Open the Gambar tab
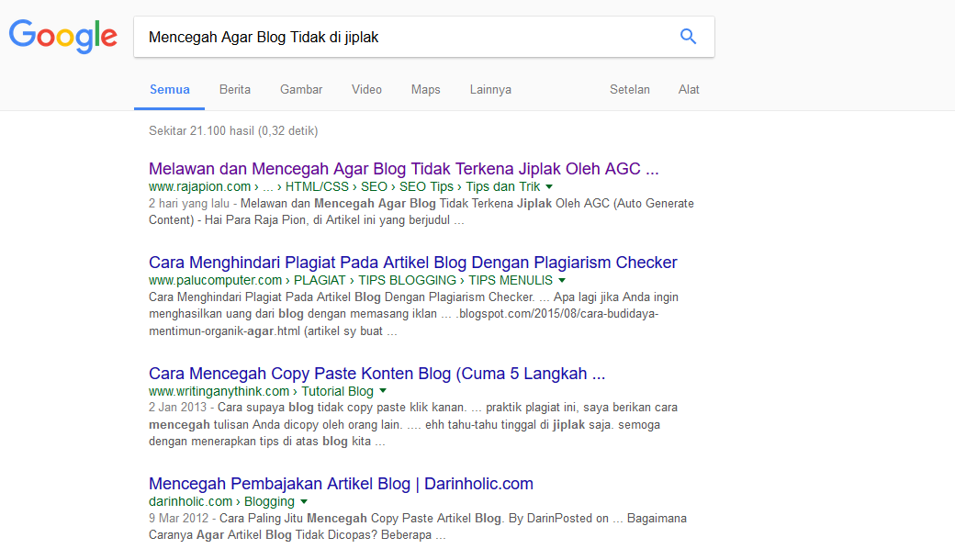The width and height of the screenshot is (955, 560). [x=301, y=89]
